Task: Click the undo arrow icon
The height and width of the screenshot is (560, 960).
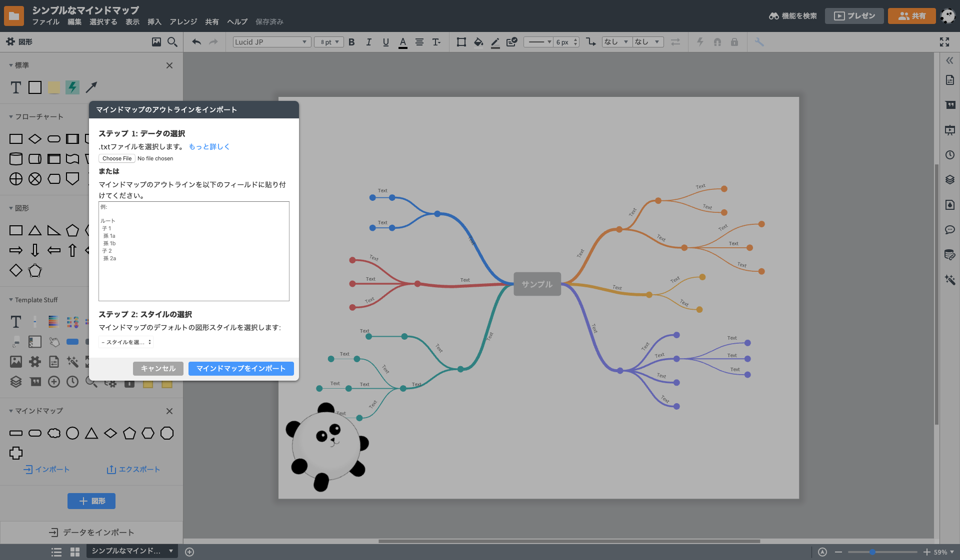Action: [196, 42]
